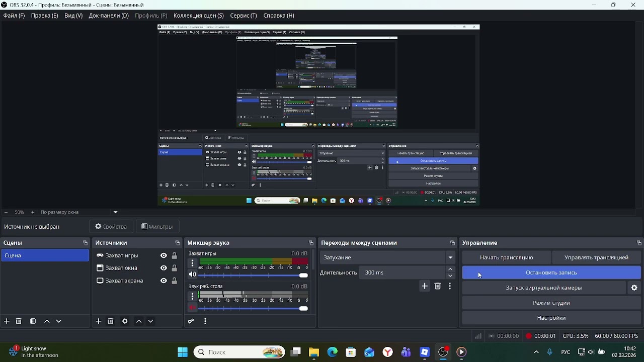Open preview scaling dropdown По размеру окна
The height and width of the screenshot is (362, 644).
tap(79, 212)
